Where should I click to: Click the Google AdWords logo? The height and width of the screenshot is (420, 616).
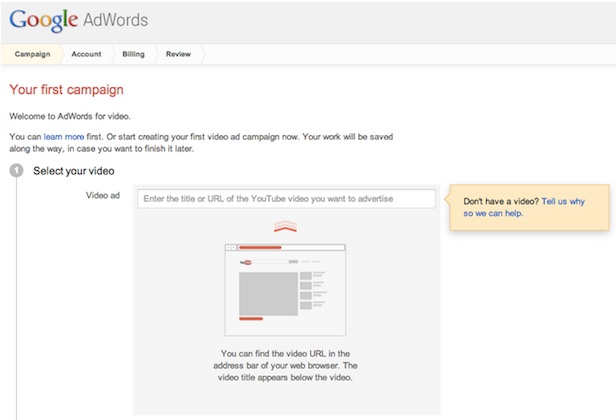79,20
